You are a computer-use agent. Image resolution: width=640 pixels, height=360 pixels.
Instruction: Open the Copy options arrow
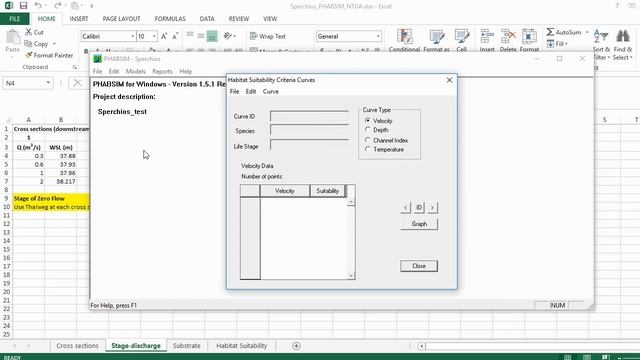(54, 44)
